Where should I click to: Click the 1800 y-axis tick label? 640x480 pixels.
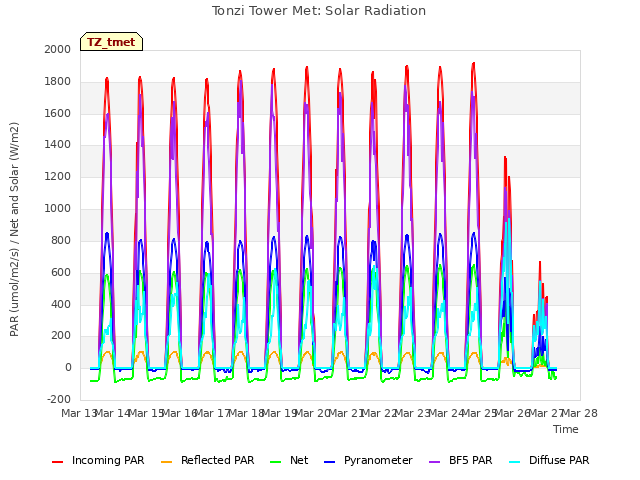coord(58,82)
